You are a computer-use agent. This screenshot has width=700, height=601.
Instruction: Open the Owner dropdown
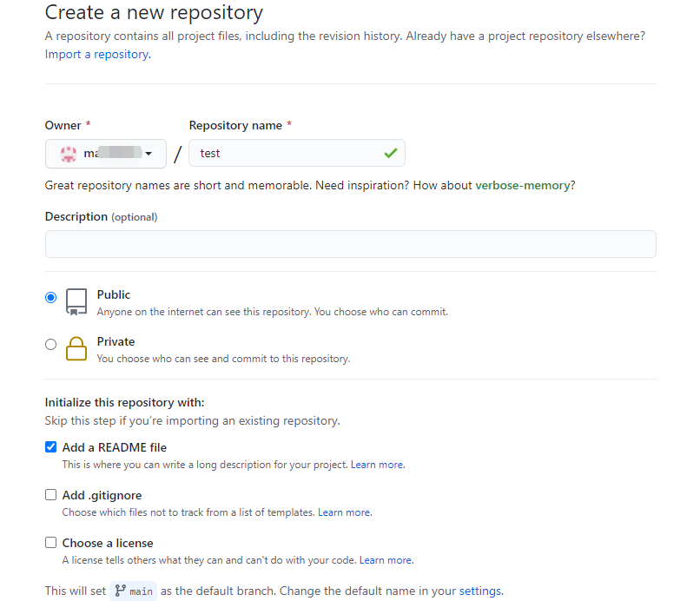tap(106, 154)
